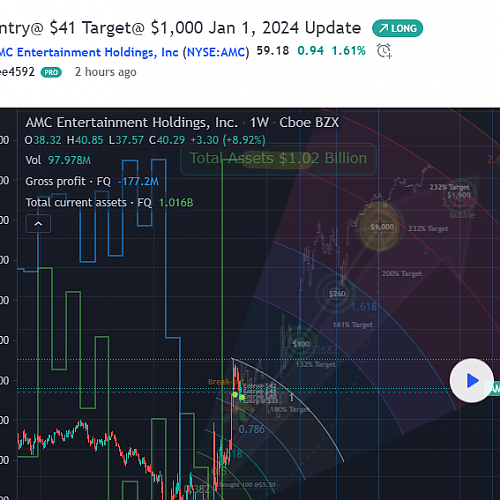Play the chart idea with play button

click(x=472, y=380)
